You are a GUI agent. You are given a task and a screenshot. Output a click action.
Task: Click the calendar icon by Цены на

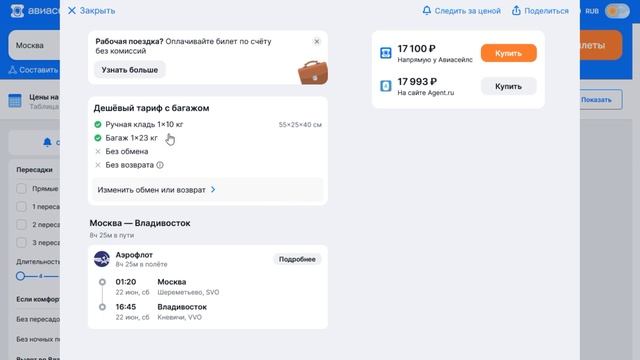[x=15, y=100]
